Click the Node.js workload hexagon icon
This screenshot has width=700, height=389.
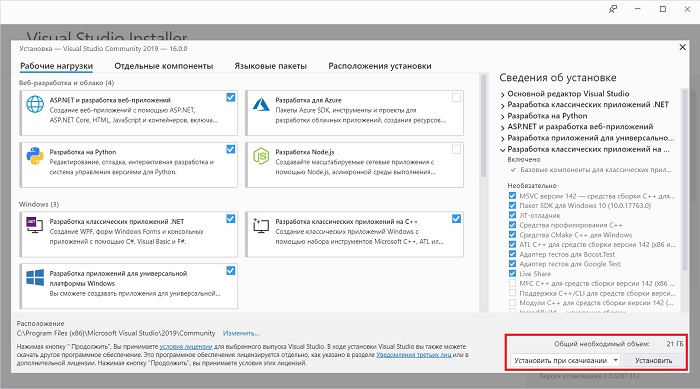coord(261,156)
